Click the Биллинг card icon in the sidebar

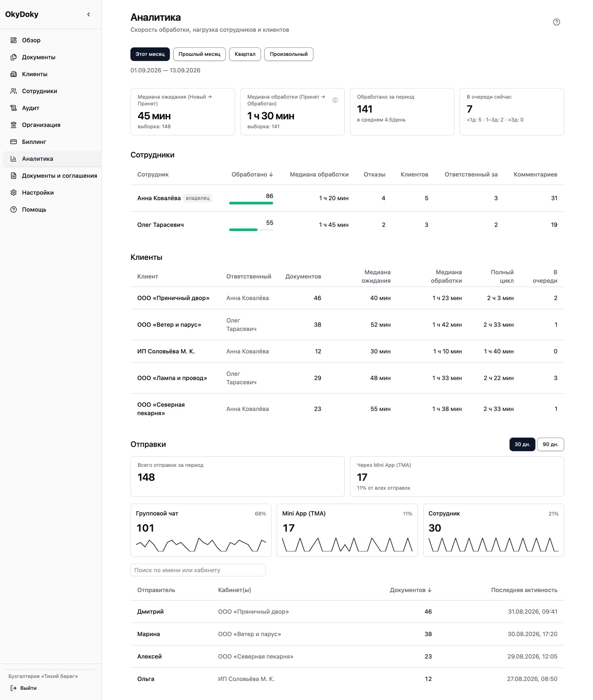point(14,142)
